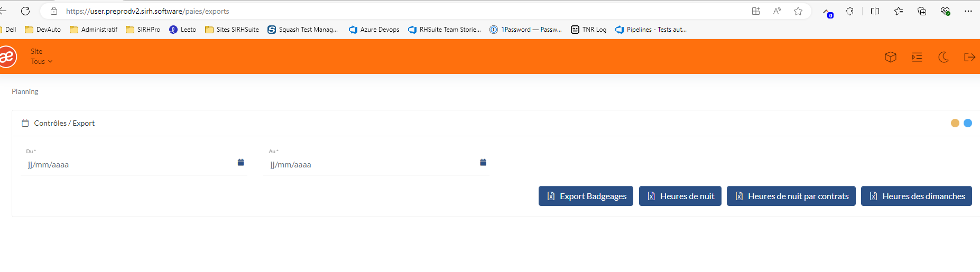The width and height of the screenshot is (980, 272).
Task: Toggle the menu indent icon in header
Action: 917,57
